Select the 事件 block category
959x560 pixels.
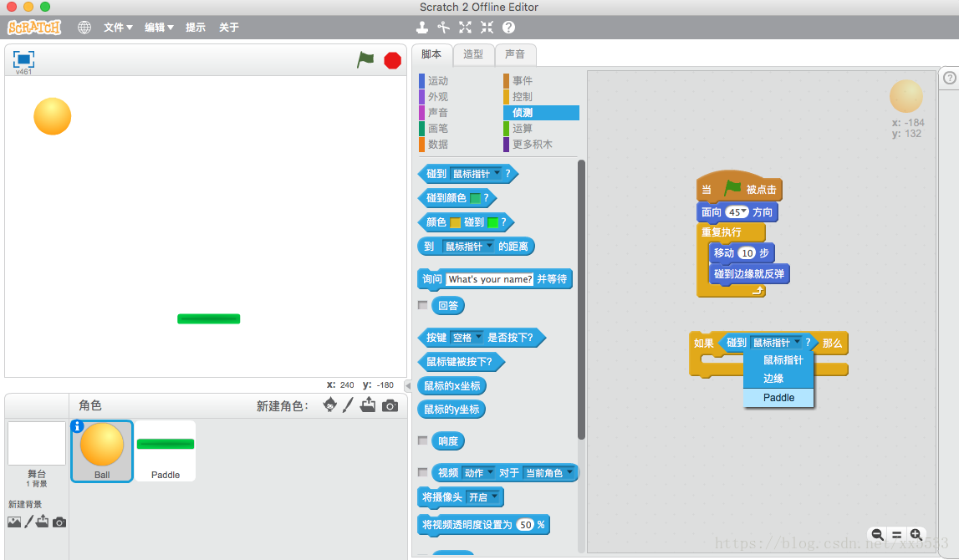[x=523, y=81]
